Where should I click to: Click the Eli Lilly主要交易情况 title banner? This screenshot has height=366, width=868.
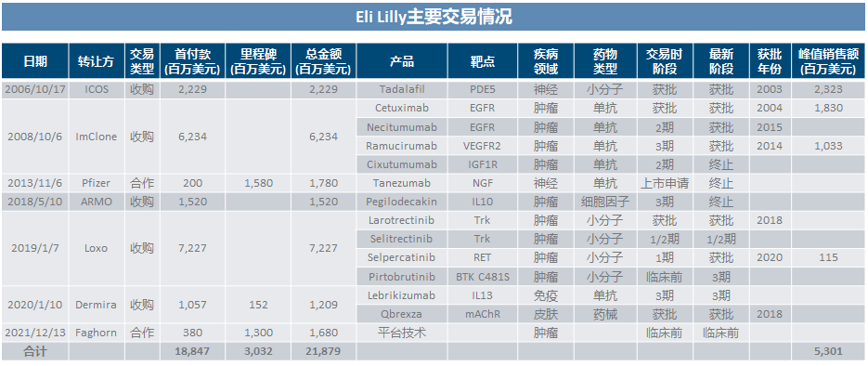pos(434,17)
